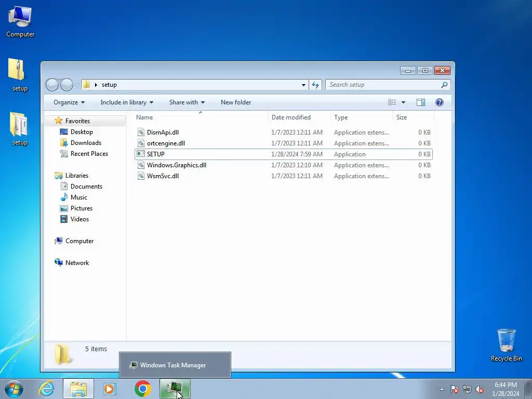Click the Show desktop button on the taskbar
Viewport: 532px width, 399px height.
528,389
